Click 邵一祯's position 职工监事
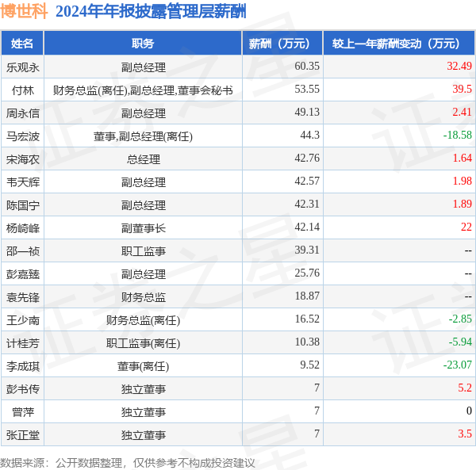This screenshot has width=476, height=470. point(144,251)
